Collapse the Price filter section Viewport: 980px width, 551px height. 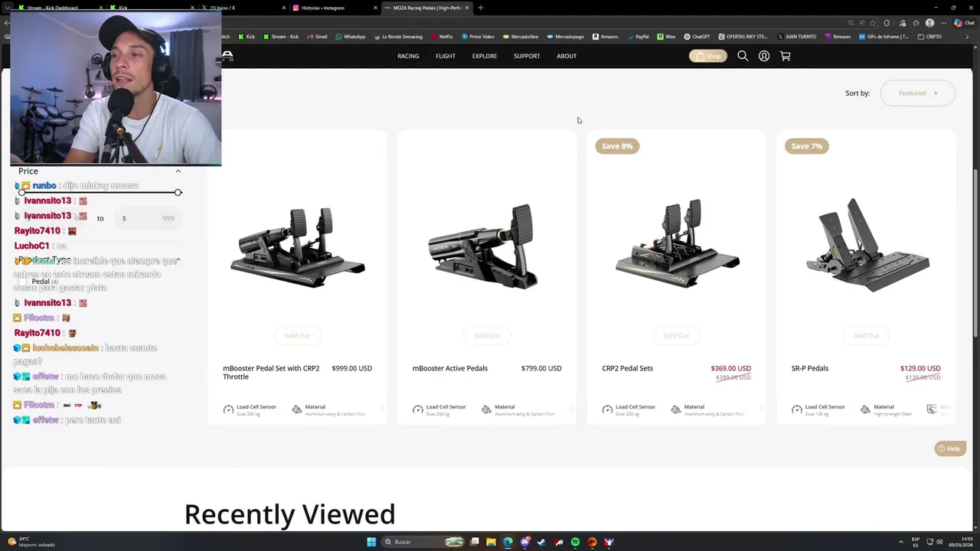click(178, 171)
